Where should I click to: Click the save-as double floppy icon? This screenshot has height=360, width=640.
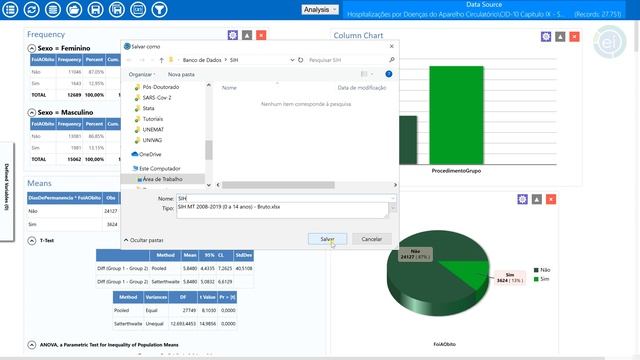tap(117, 9)
